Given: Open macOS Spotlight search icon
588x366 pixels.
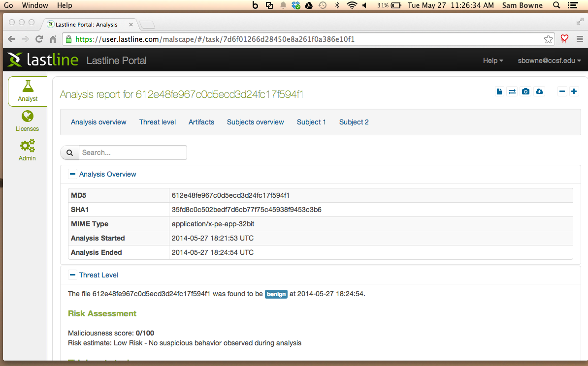Looking at the screenshot, I should pos(556,5).
